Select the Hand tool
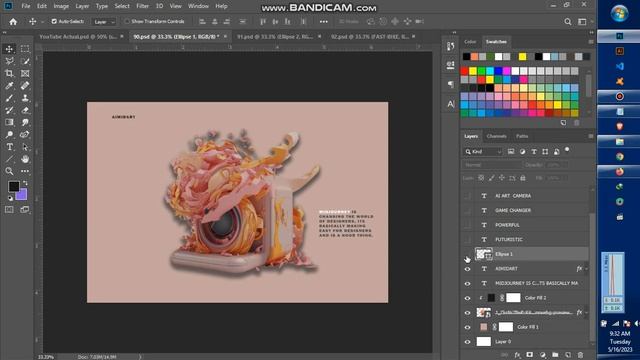 pyautogui.click(x=25, y=159)
